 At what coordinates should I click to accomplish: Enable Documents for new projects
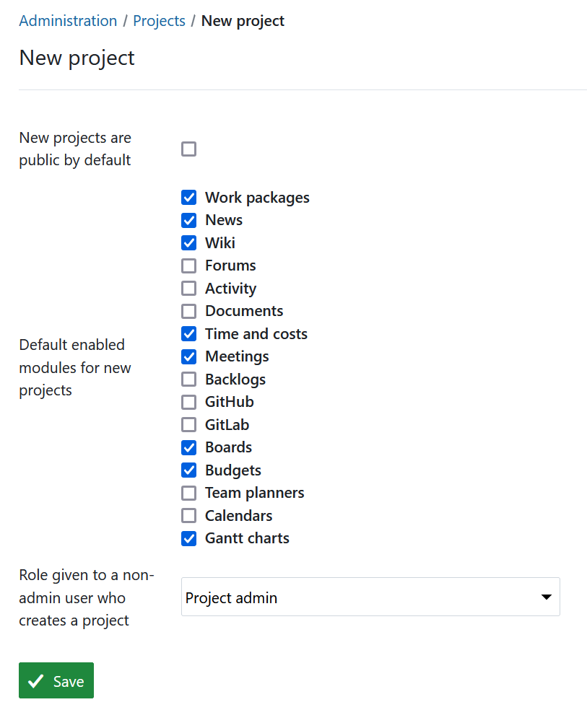click(188, 311)
